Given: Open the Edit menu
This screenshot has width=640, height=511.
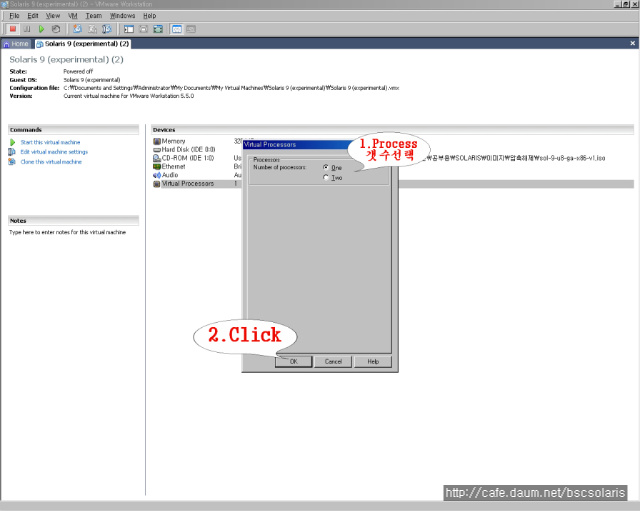Looking at the screenshot, I should (33, 16).
